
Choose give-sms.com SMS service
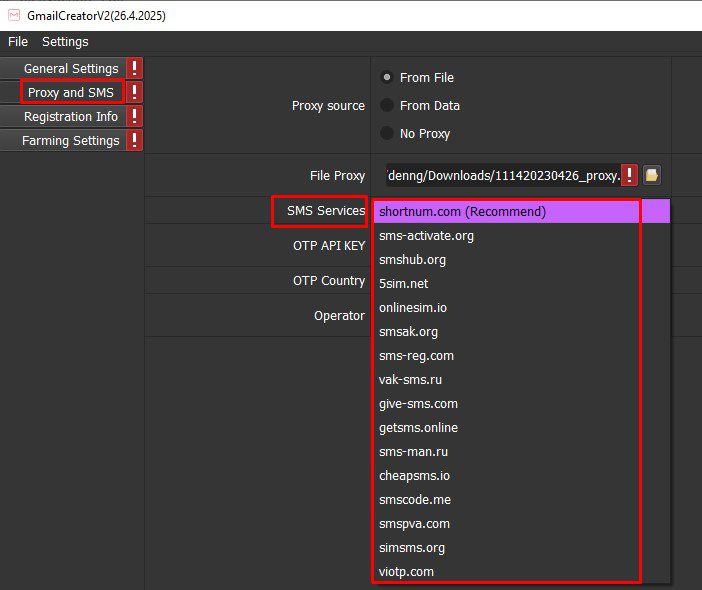[x=522, y=404]
